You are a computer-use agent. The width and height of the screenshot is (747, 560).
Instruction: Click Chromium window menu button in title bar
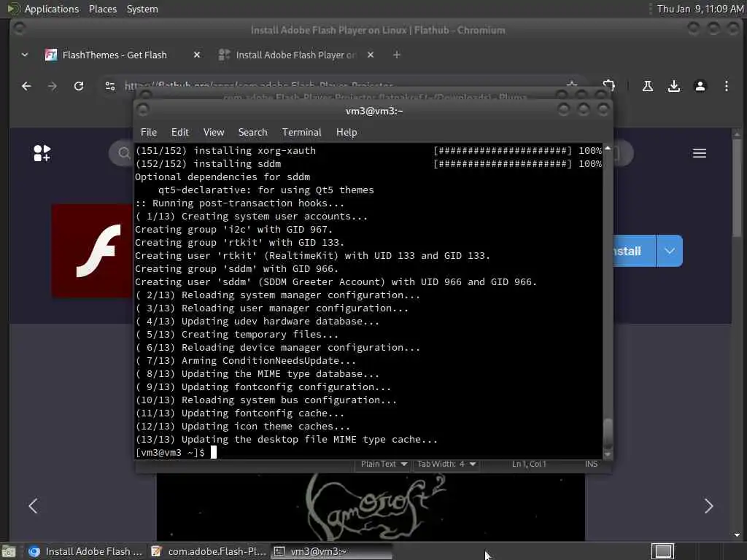pyautogui.click(x=19, y=29)
